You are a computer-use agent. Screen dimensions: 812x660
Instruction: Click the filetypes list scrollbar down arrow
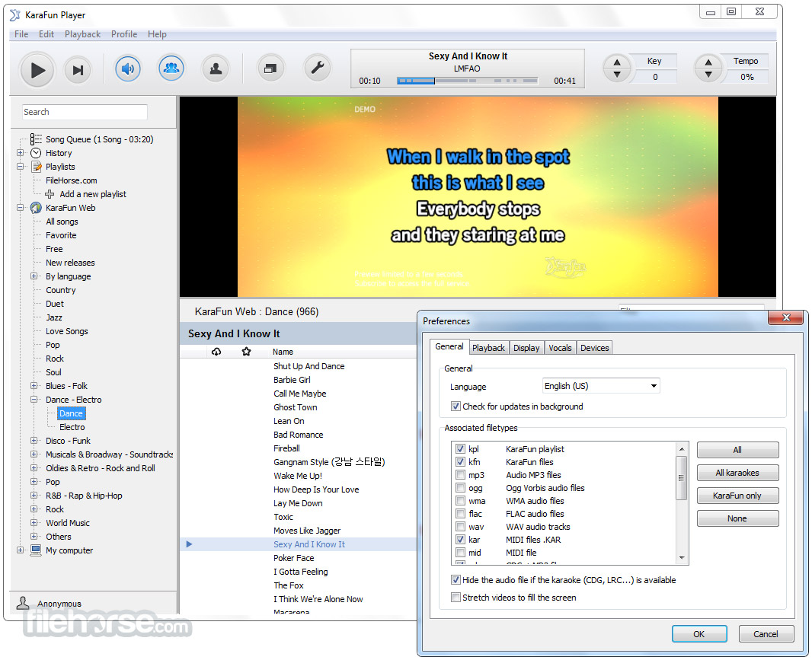pyautogui.click(x=682, y=557)
